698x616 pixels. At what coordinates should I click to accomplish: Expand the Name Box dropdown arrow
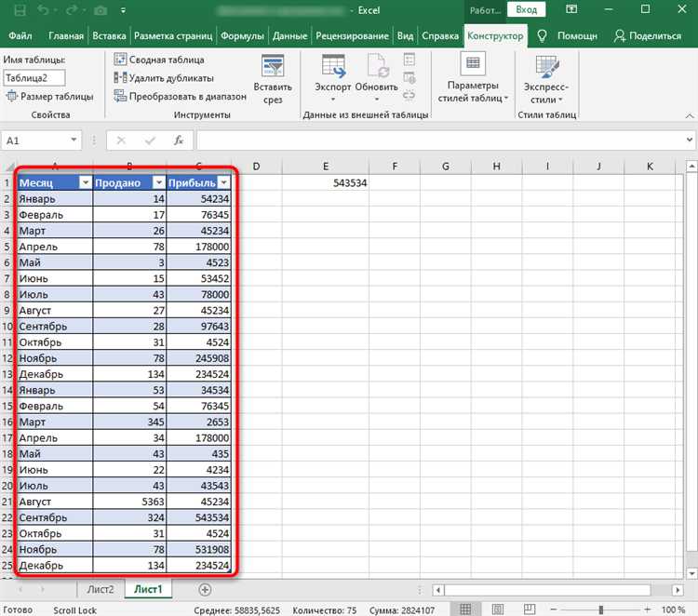tap(74, 141)
